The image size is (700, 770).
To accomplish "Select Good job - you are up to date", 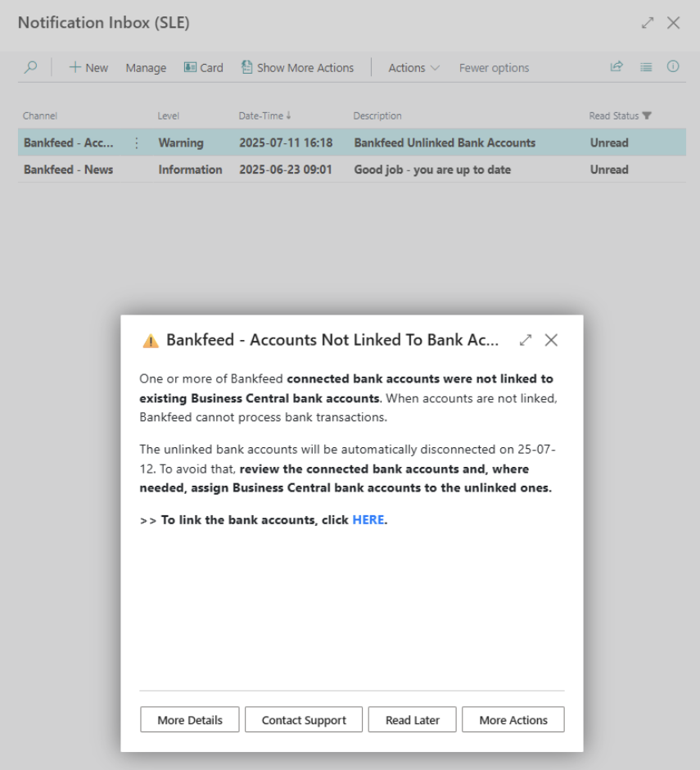I will [x=432, y=170].
